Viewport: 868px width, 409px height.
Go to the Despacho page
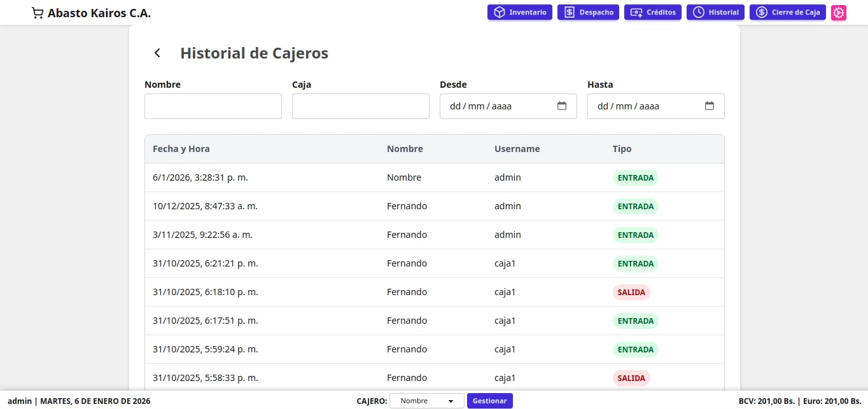pos(588,13)
